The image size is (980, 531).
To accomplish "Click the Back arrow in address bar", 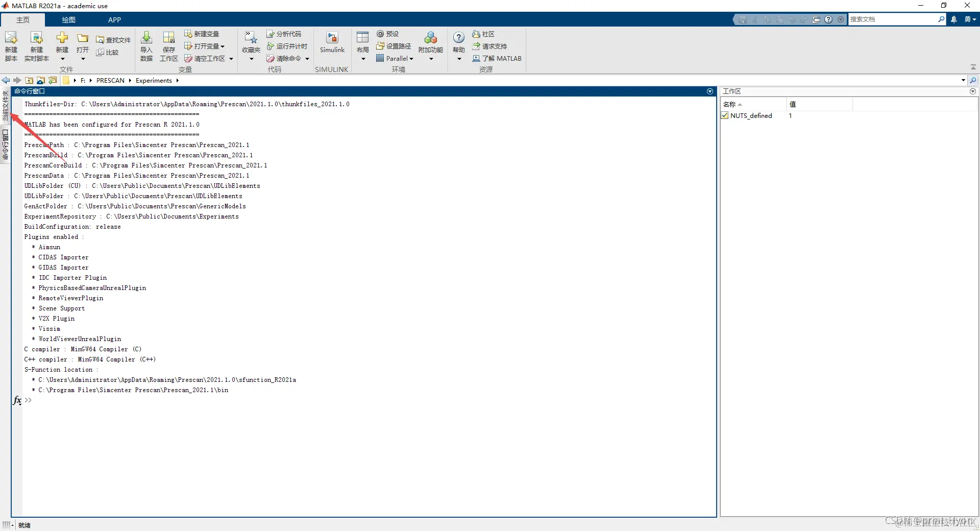I will tap(6, 80).
